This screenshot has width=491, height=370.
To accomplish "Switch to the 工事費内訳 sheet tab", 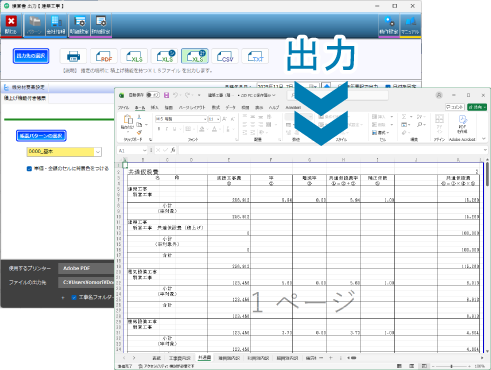I will coord(180,358).
